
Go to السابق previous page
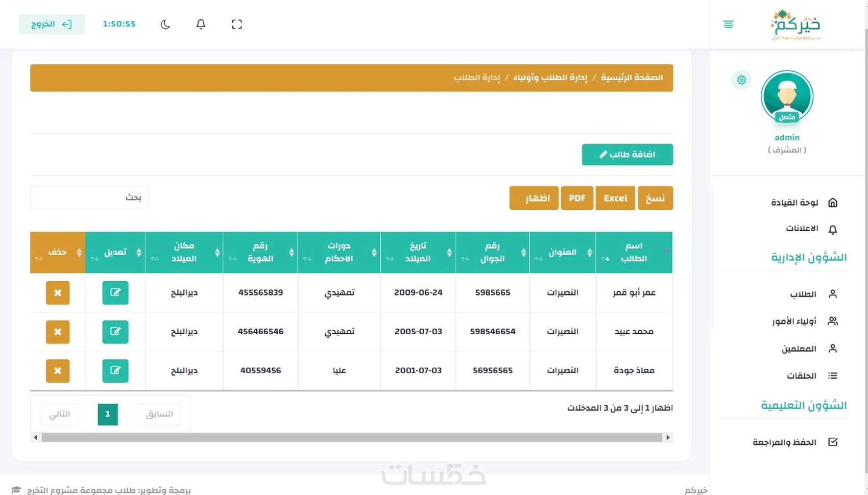(x=159, y=414)
